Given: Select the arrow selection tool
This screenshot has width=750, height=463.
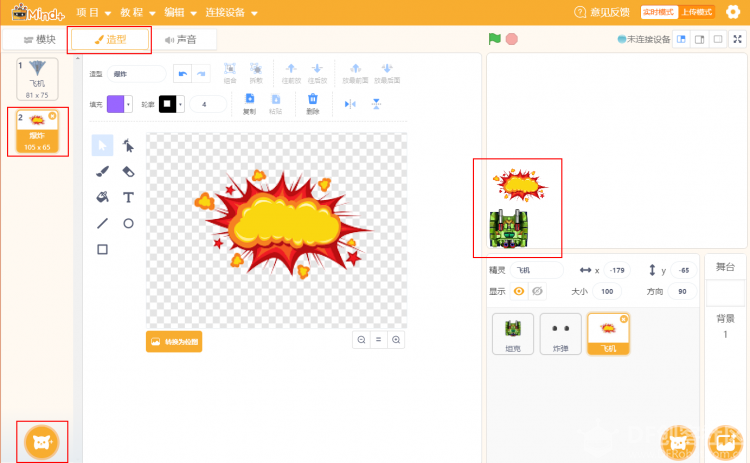Looking at the screenshot, I should [102, 145].
